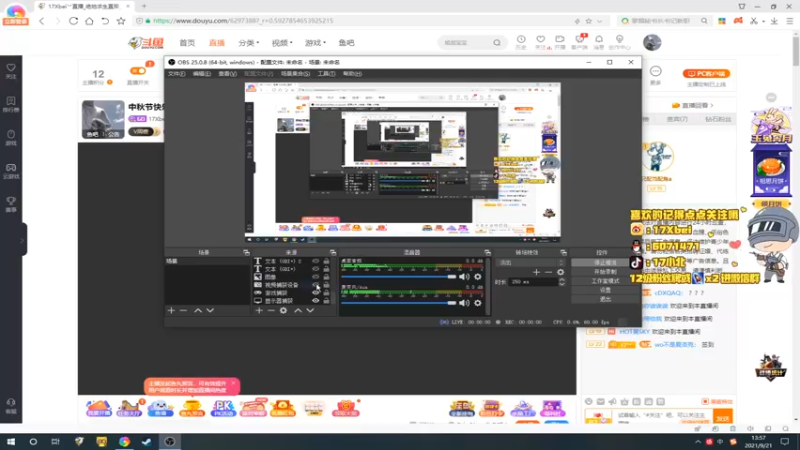Open Douyu viewing history clock icon
Screen dimensions: 800x450
(x=521, y=42)
